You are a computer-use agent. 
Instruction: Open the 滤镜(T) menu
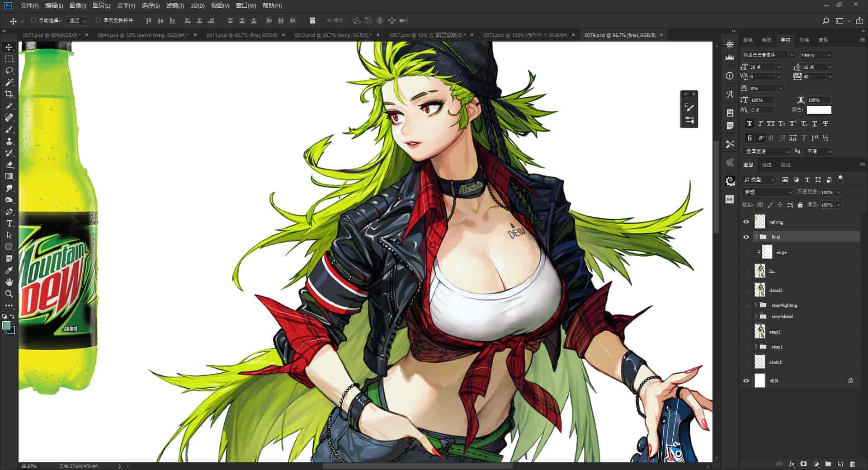pos(175,5)
